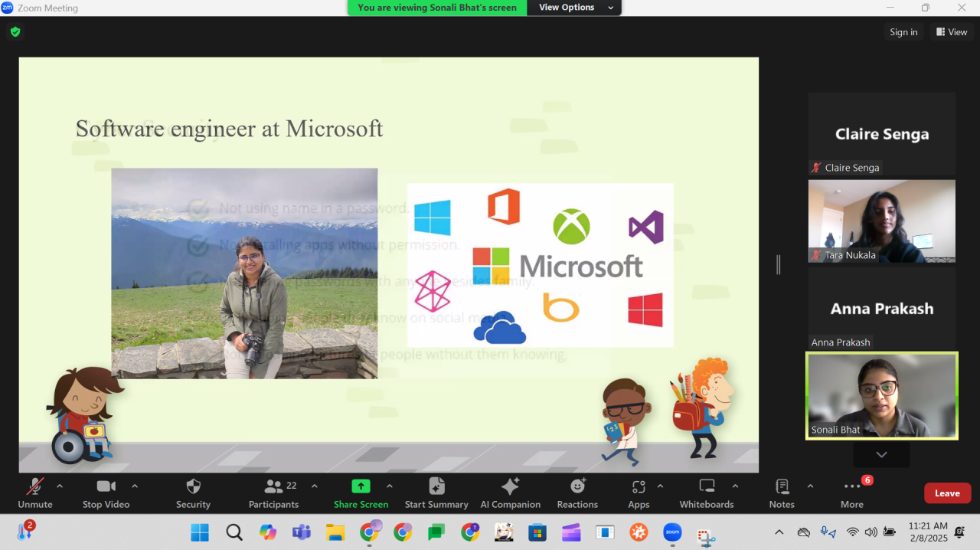Open the Security shield options

pos(193,493)
